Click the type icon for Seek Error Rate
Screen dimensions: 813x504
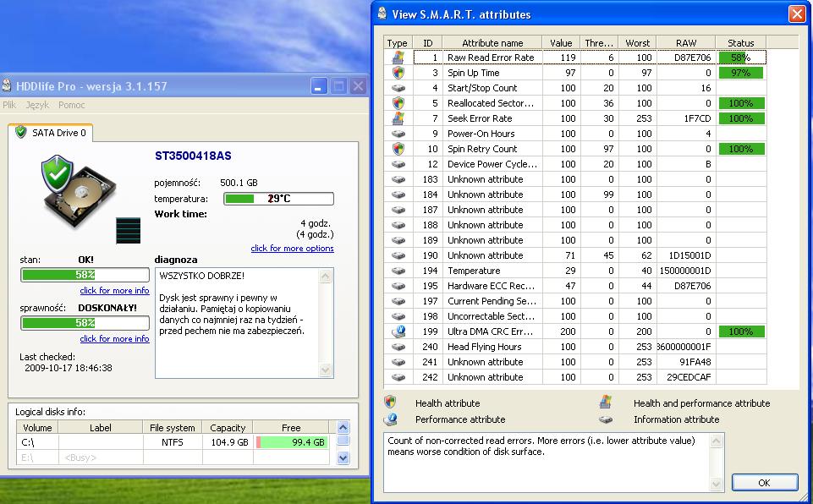398,118
